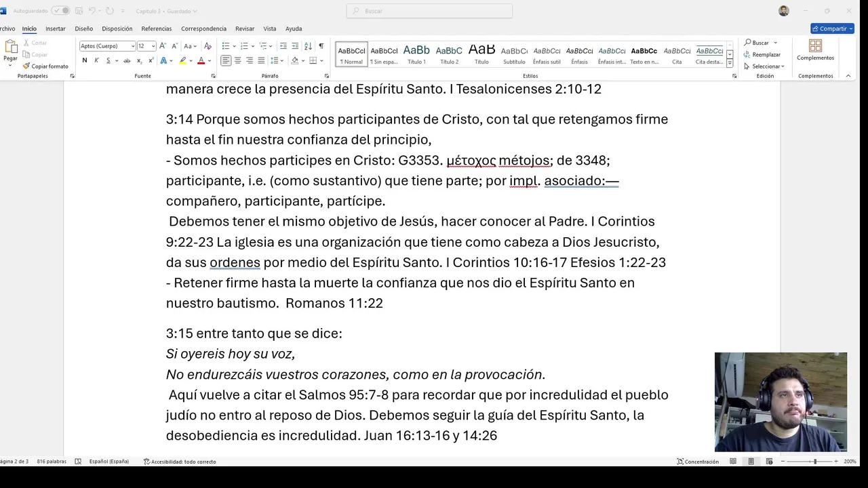Viewport: 868px width, 488px height.
Task: Click the text effects blue A icon
Action: point(163,60)
